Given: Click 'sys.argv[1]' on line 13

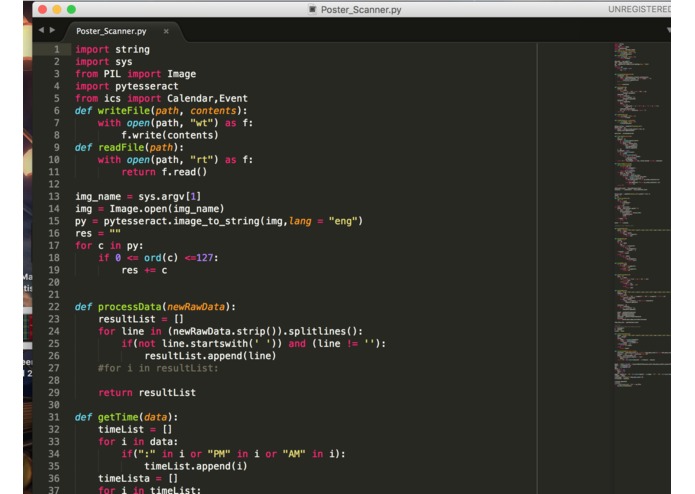Looking at the screenshot, I should tap(169, 196).
